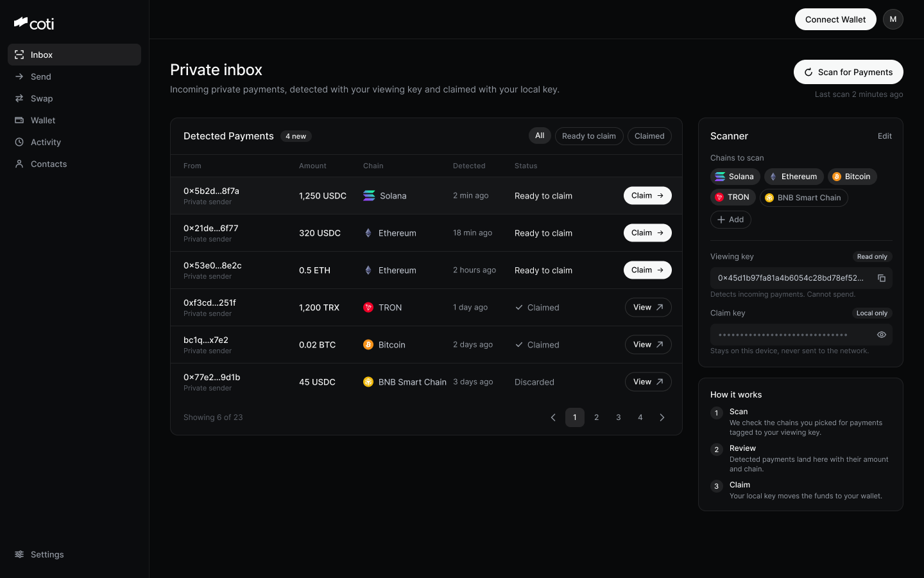Filter by Ready to claim
Screen dimensions: 924x578
tap(589, 136)
